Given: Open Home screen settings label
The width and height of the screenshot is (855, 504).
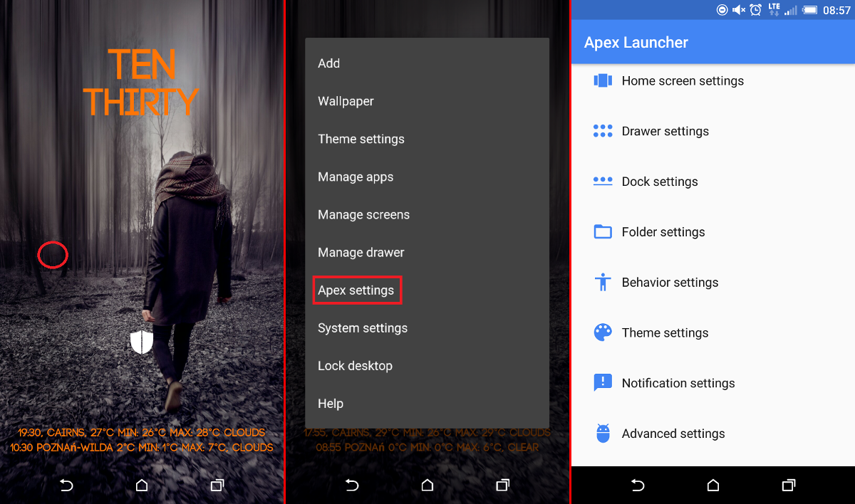Looking at the screenshot, I should [683, 81].
